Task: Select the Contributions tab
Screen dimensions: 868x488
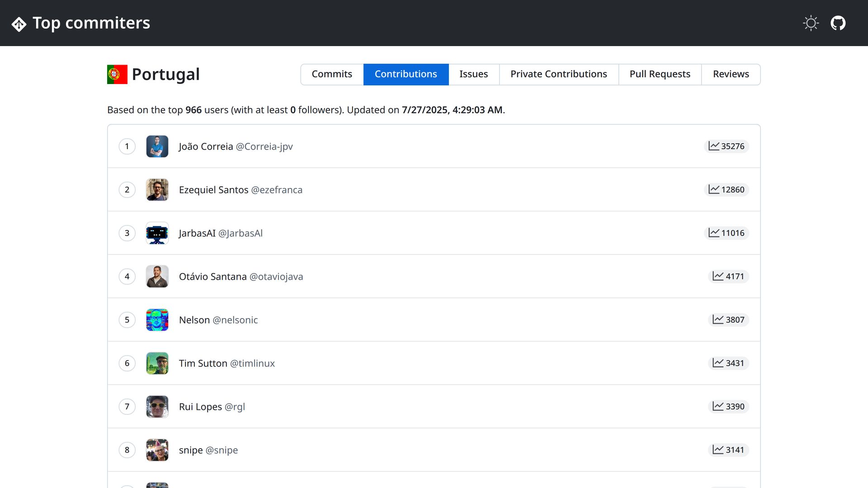Action: (406, 74)
